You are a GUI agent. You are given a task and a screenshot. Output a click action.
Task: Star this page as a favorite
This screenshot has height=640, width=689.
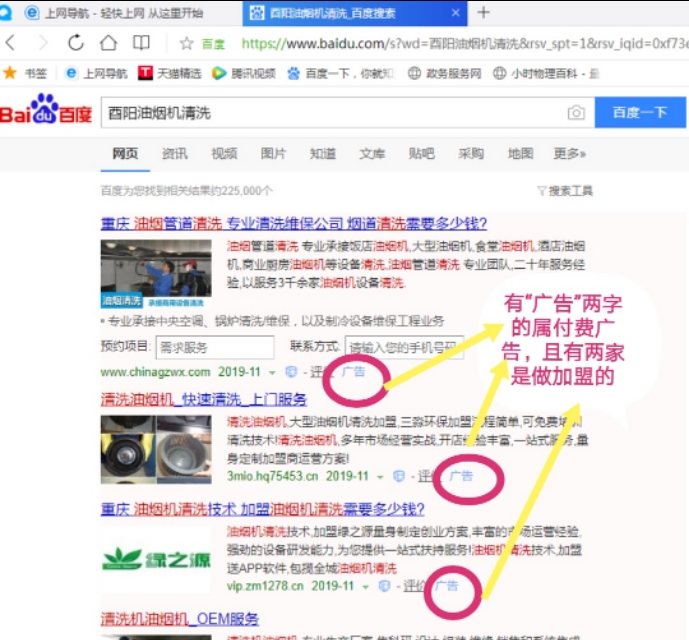coord(186,43)
